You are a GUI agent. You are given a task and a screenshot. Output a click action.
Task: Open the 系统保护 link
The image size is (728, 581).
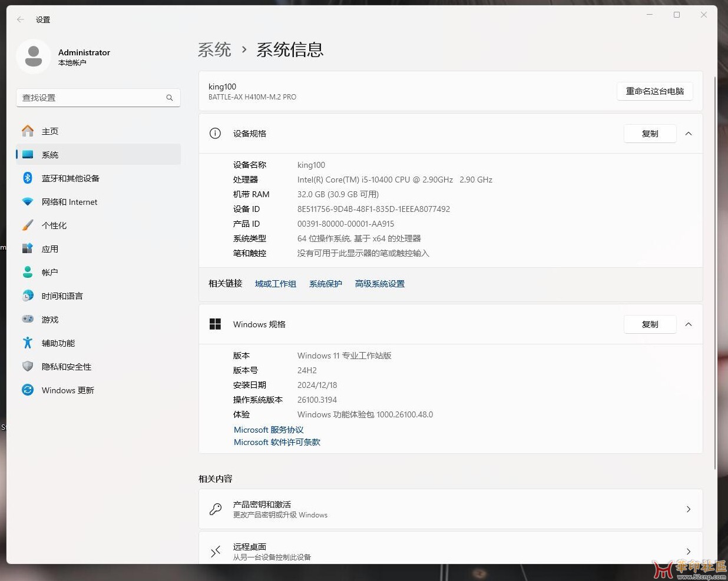326,284
